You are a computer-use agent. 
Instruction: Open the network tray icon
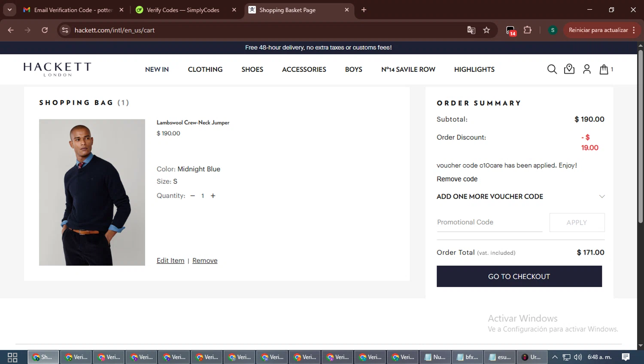567,357
